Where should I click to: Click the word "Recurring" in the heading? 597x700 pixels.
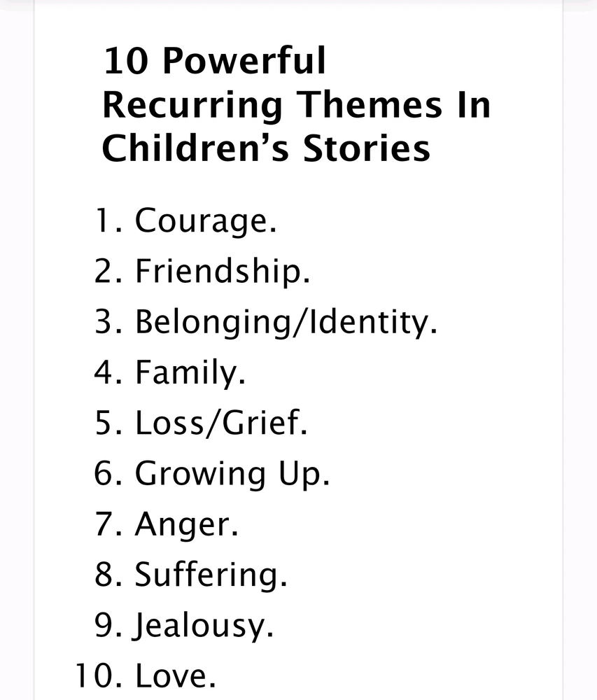(x=192, y=106)
